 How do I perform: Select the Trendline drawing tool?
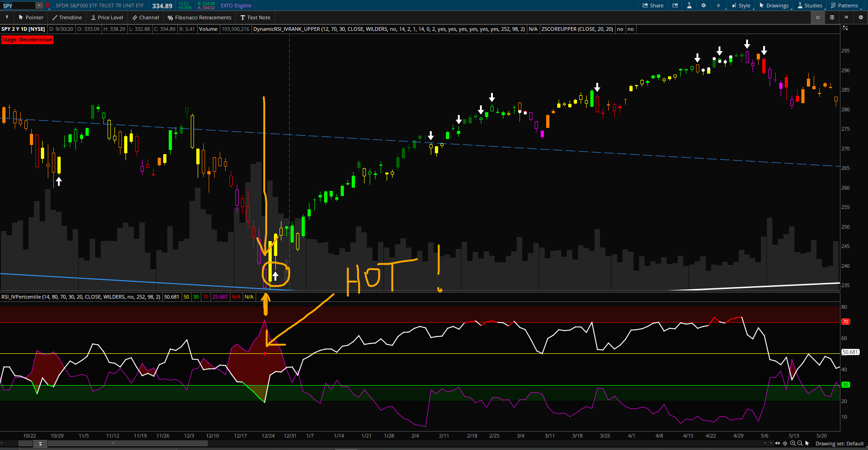click(67, 17)
